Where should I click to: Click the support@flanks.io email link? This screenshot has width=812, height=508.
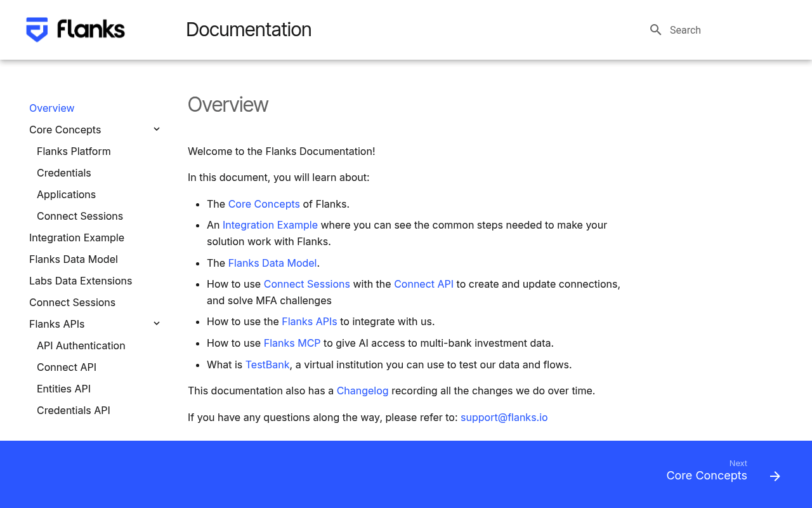click(504, 417)
